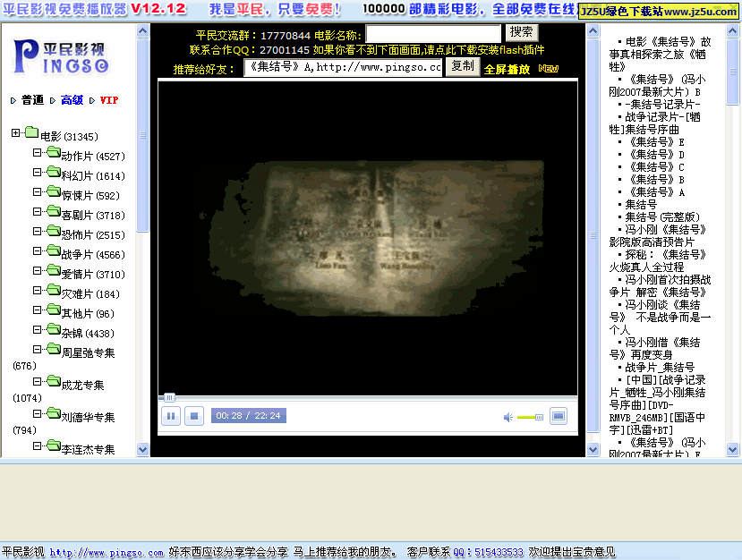Select 《集结号》 D from the list
Image resolution: width=742 pixels, height=560 pixels.
click(654, 155)
